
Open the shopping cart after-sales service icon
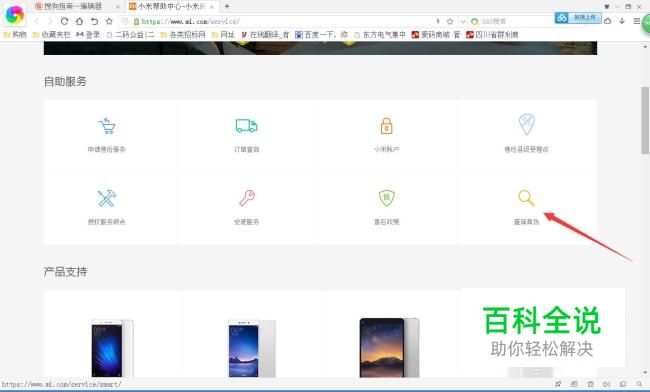tap(107, 126)
